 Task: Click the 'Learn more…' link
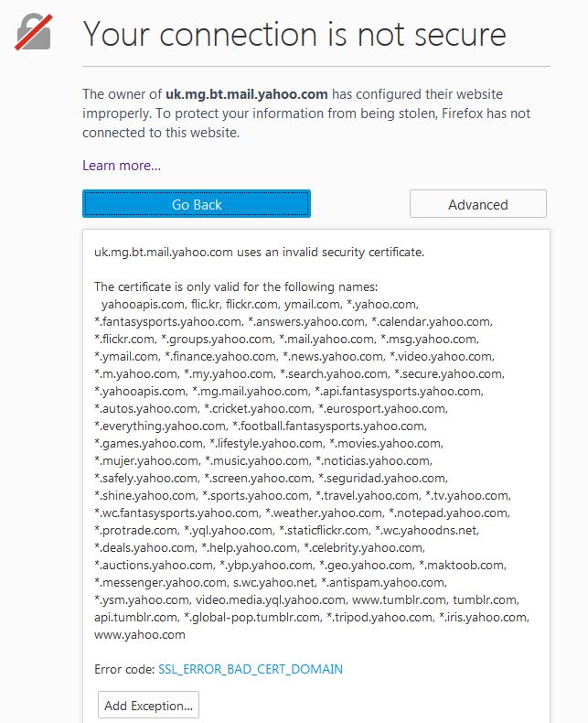(122, 166)
